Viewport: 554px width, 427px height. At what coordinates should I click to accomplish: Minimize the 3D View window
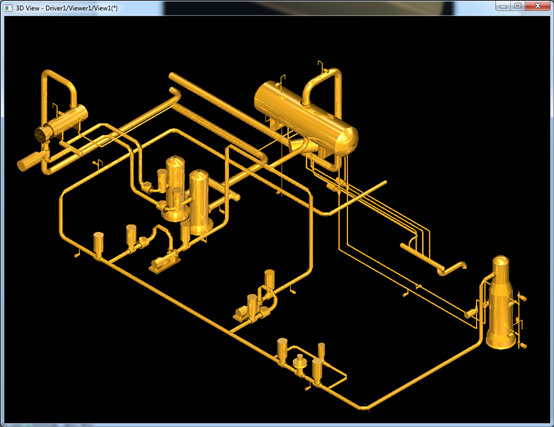click(x=503, y=6)
